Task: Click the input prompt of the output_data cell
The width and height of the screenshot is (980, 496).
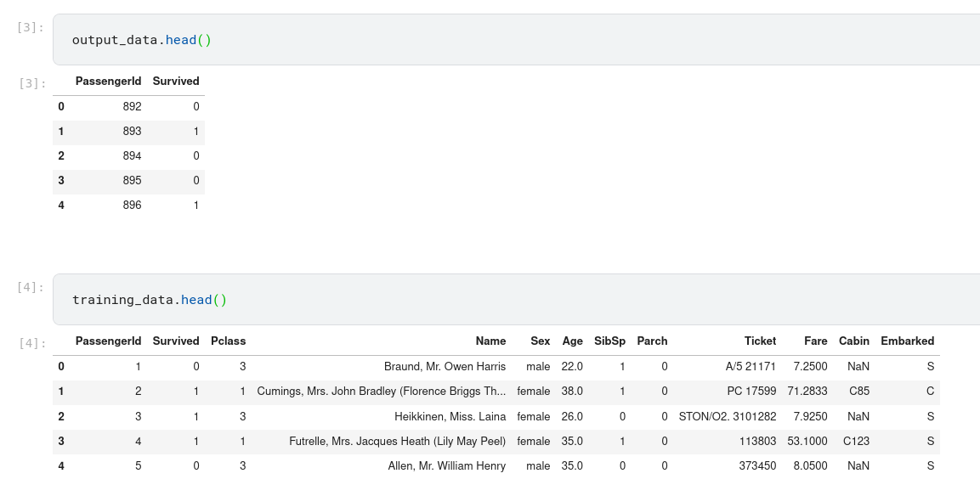Action: (x=31, y=27)
